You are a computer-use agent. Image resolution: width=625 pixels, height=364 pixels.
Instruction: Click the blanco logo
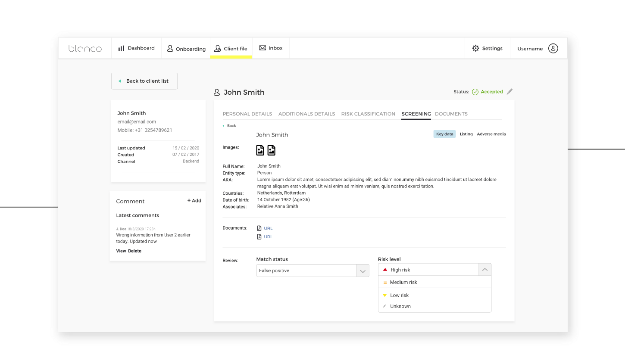[85, 49]
